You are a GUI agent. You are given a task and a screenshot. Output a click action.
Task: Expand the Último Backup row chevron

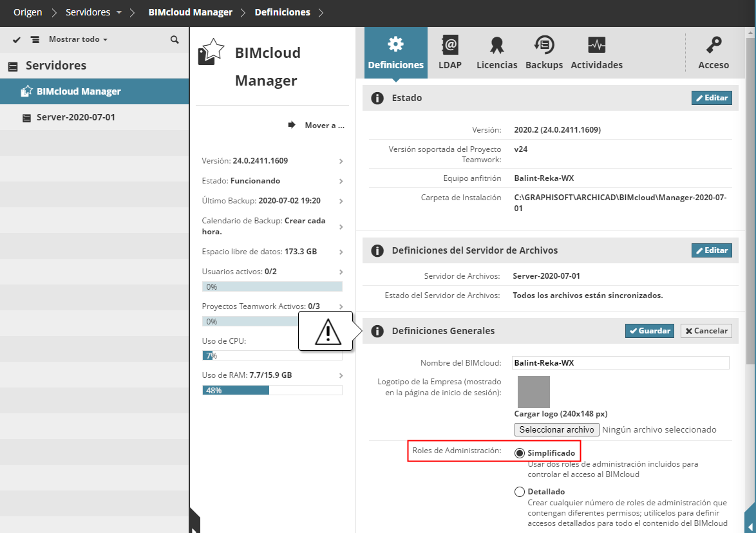tap(341, 201)
